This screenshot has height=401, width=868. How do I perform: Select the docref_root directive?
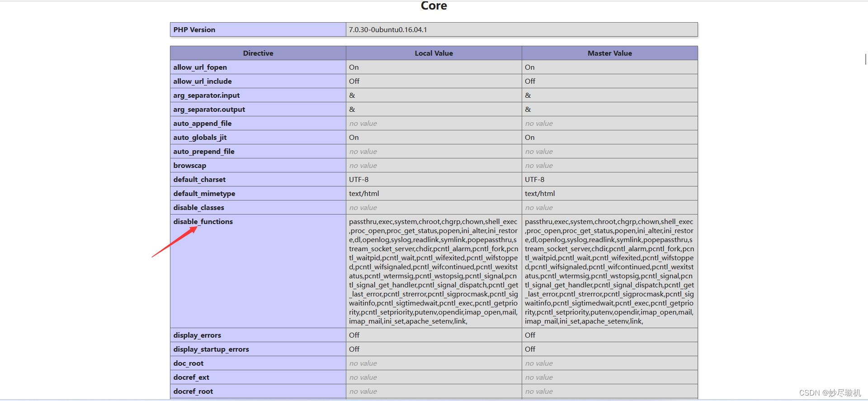193,391
